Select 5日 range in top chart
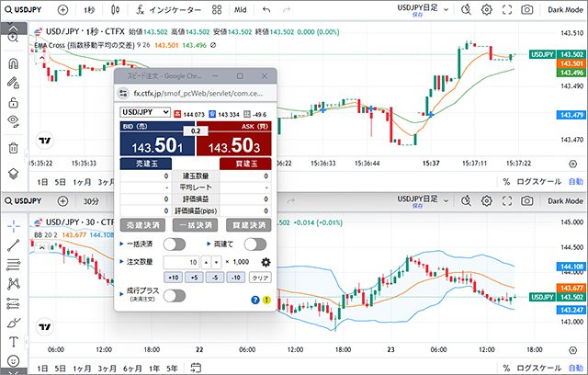This screenshot has height=375, width=588. [x=60, y=182]
